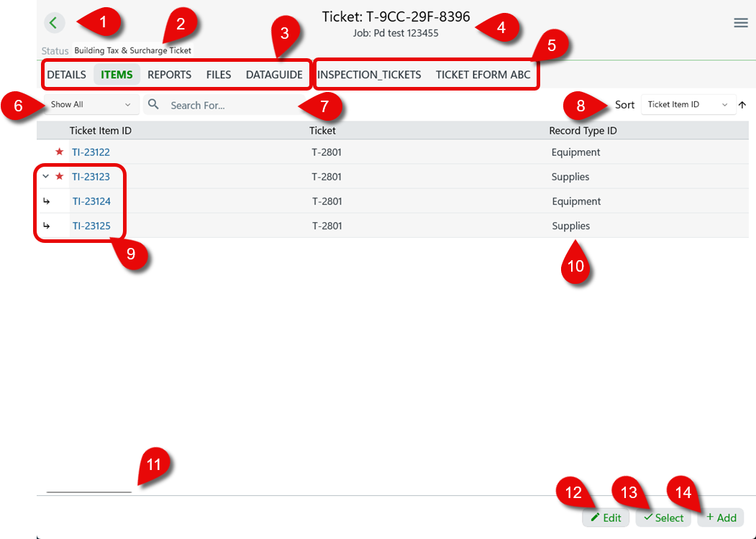Click the Supplies cell in TI-23123 row

(570, 177)
